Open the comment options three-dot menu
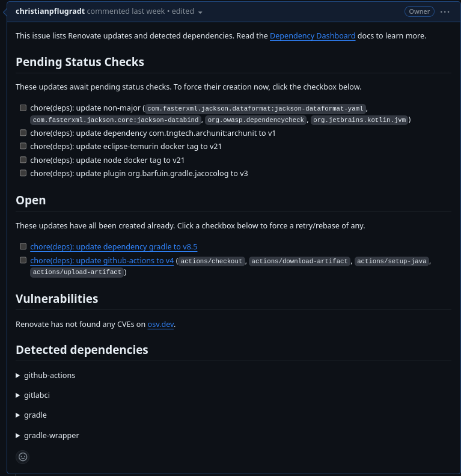The image size is (461, 476). click(445, 12)
